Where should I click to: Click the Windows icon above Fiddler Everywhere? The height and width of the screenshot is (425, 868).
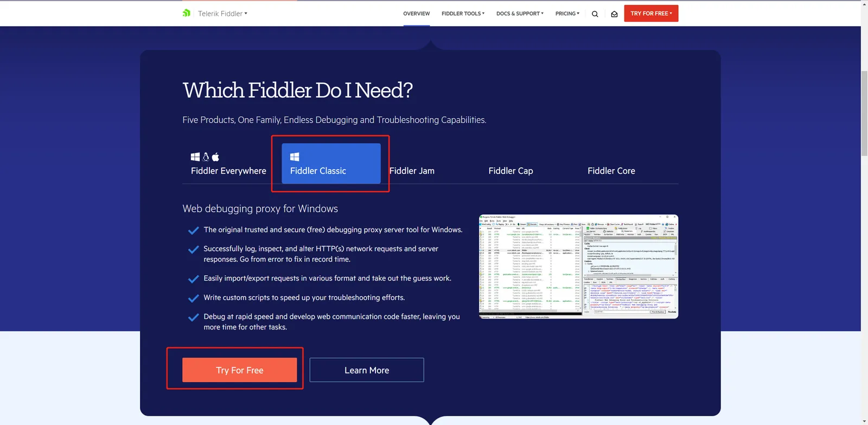[x=195, y=157]
